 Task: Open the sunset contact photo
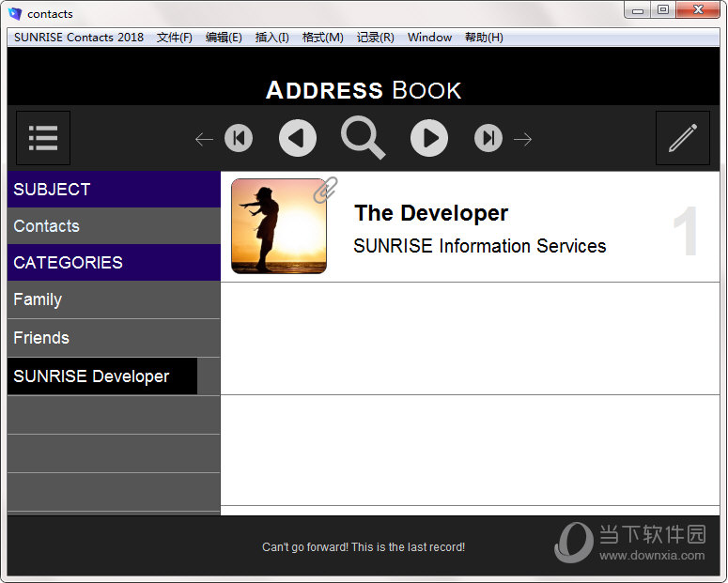(x=279, y=226)
